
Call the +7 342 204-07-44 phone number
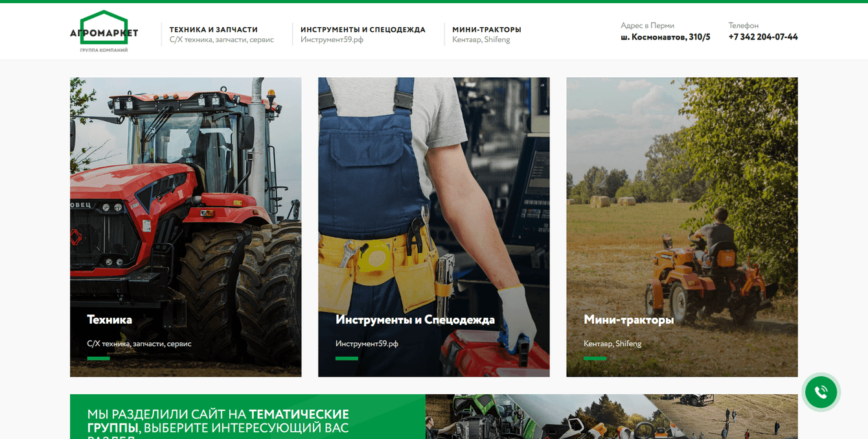pyautogui.click(x=763, y=37)
